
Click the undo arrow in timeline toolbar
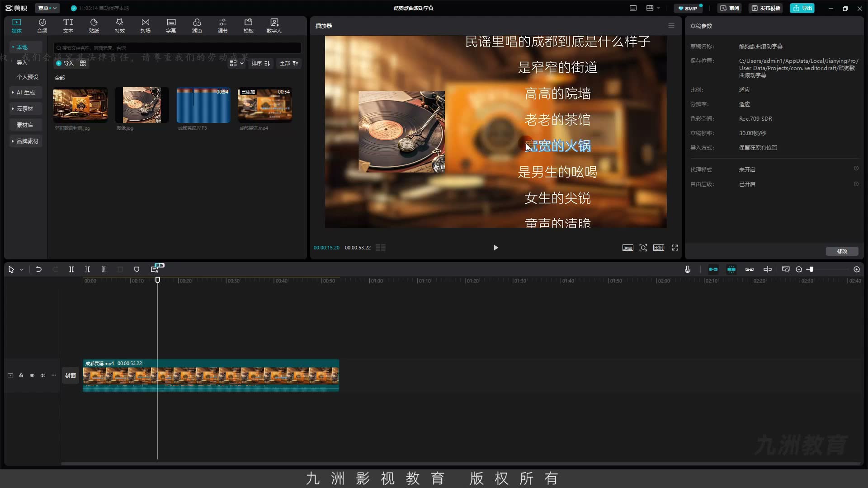[x=39, y=269]
